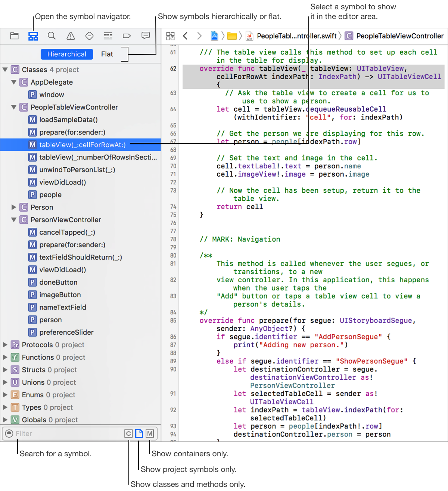Expand the Protocols group
The width and height of the screenshot is (448, 491).
pos(5,345)
